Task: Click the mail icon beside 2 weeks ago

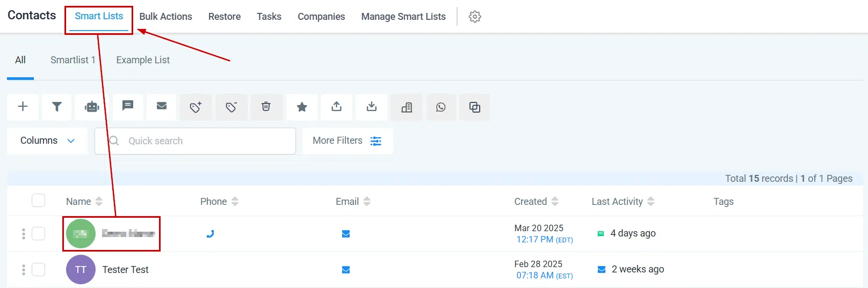Action: (x=602, y=269)
